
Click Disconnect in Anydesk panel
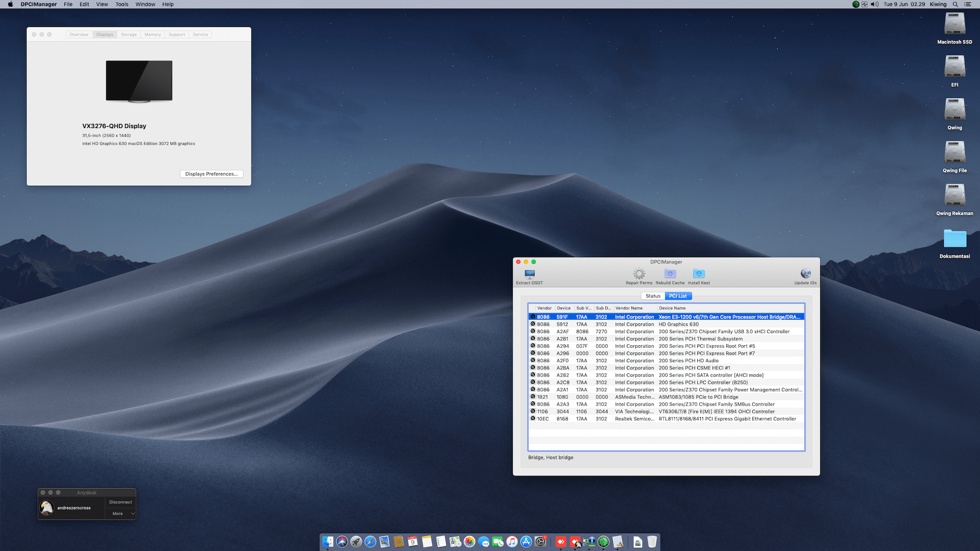pos(120,502)
